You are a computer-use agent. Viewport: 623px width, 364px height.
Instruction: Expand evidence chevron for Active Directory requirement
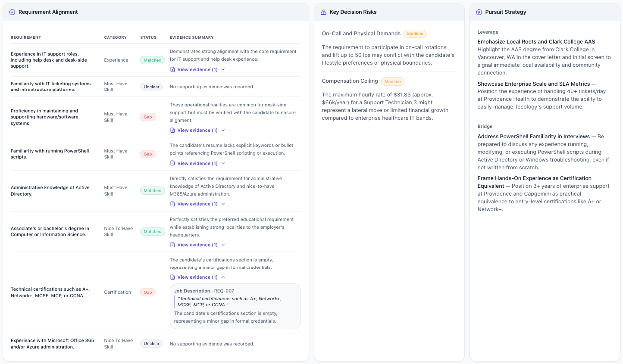223,204
